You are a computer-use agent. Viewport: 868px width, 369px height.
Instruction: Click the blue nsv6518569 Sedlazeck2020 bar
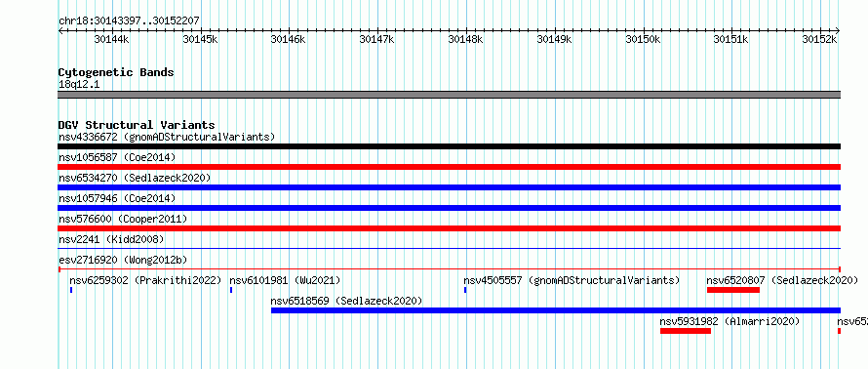pyautogui.click(x=556, y=310)
